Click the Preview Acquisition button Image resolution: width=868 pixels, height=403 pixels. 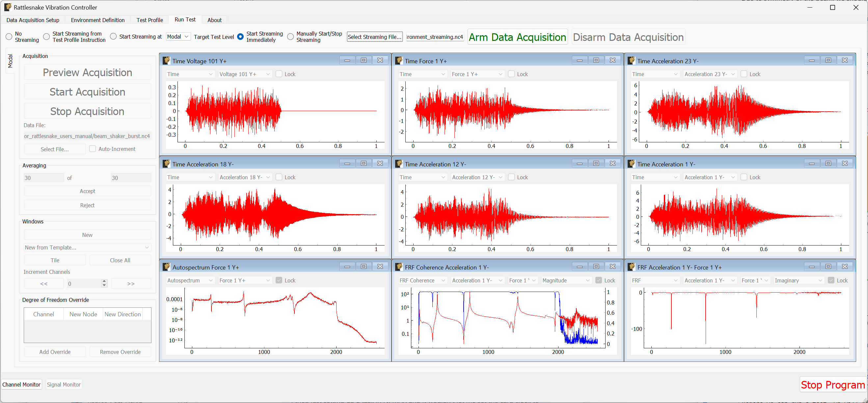pos(87,72)
